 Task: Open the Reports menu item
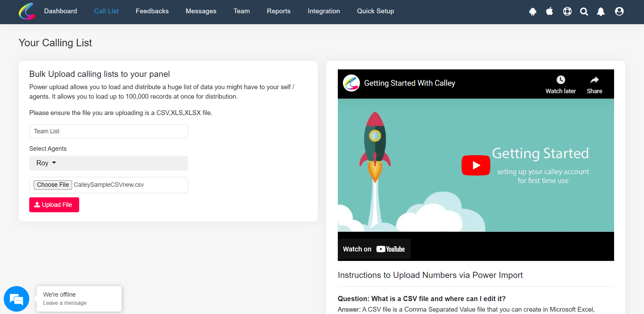279,11
